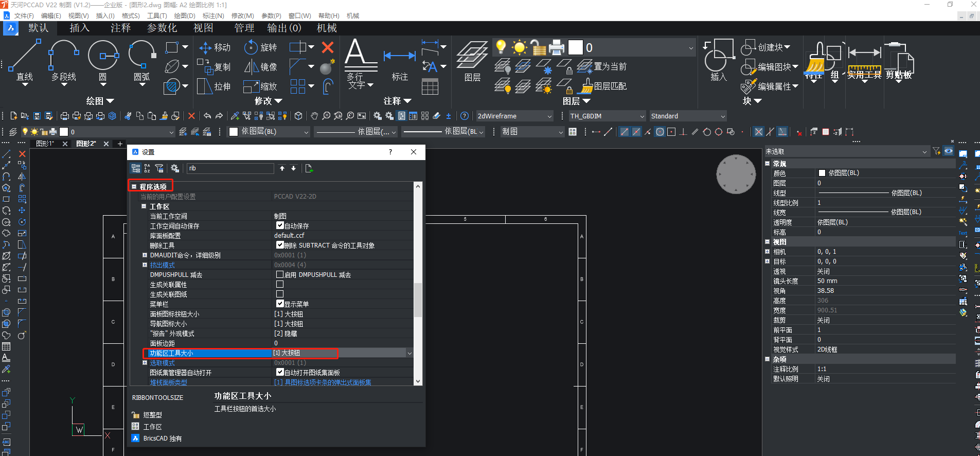
Task: Open the 标注(N) menu
Action: point(213,16)
